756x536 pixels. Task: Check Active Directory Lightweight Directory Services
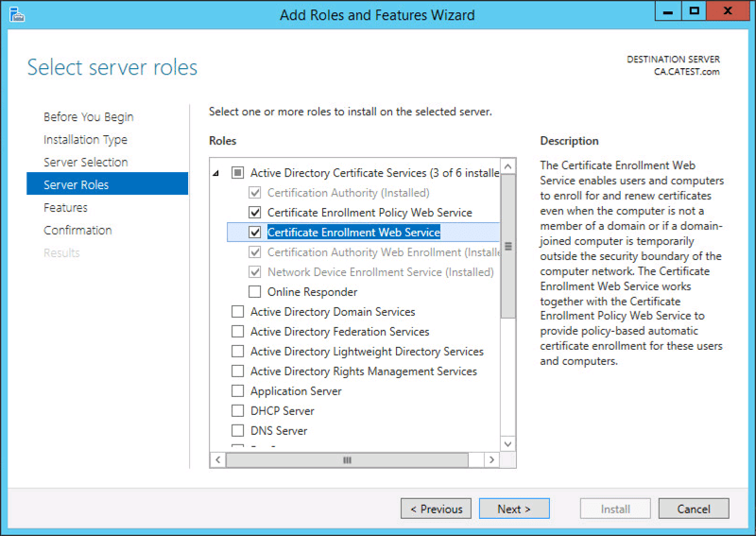click(238, 352)
